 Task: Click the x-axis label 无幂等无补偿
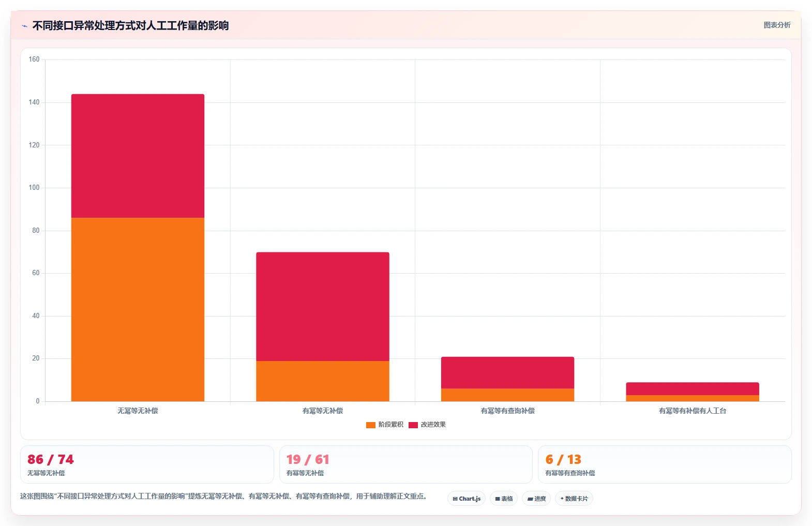pos(138,411)
